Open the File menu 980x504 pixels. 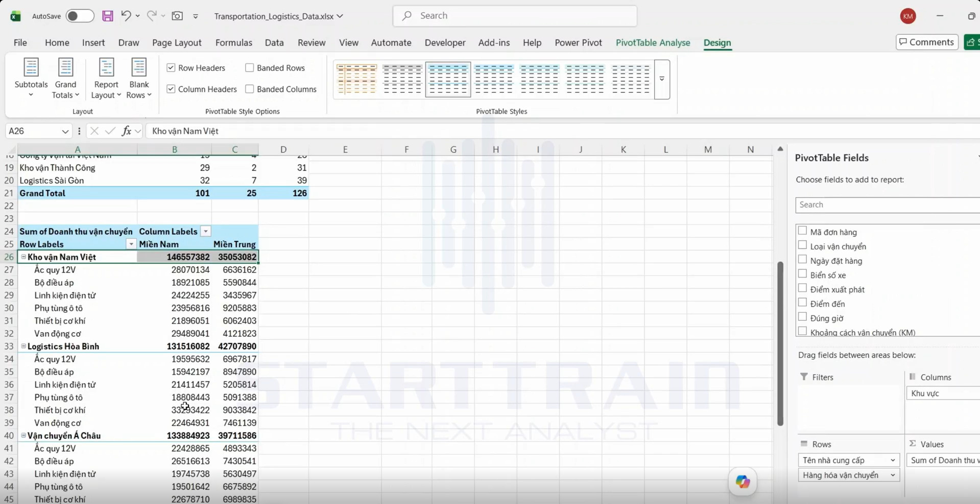point(20,43)
